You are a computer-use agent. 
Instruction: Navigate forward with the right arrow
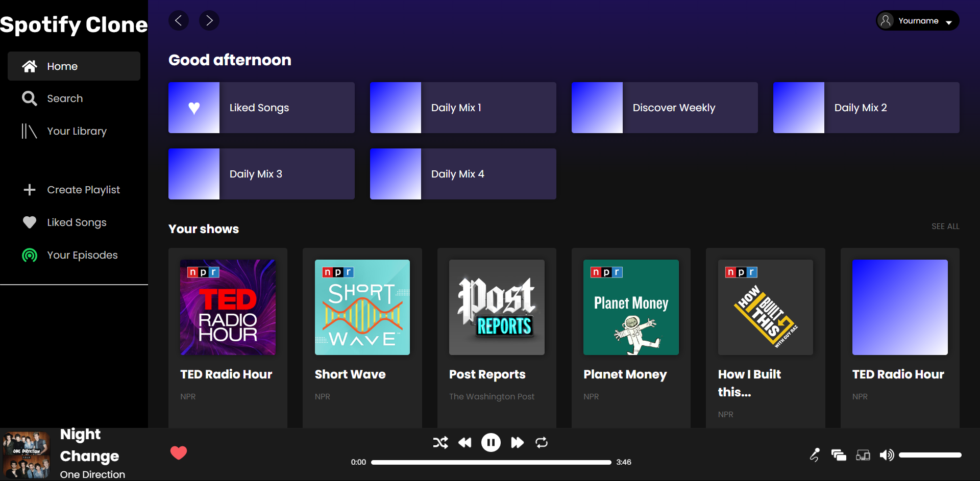pos(209,20)
